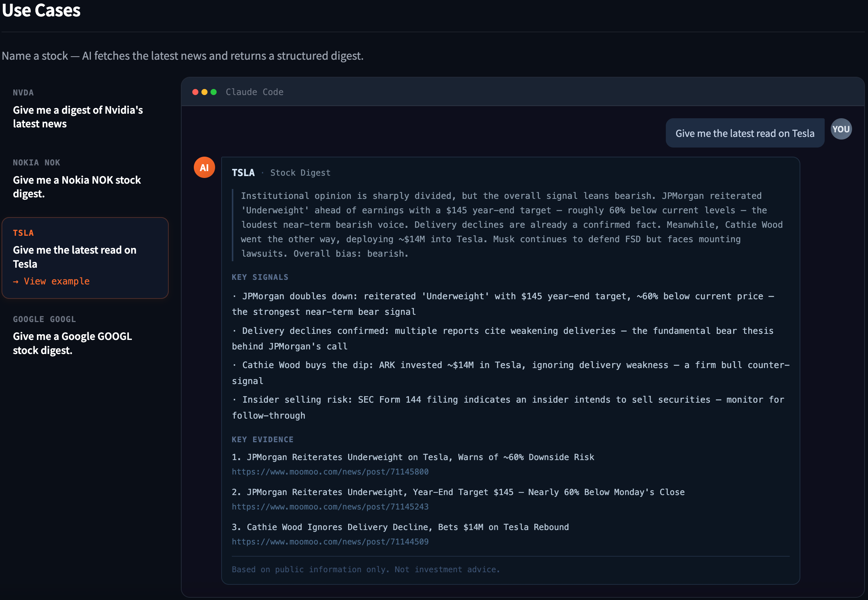
Task: Click evidence title 'Warns of ~60% Downside Risk'
Action: [x=413, y=457]
